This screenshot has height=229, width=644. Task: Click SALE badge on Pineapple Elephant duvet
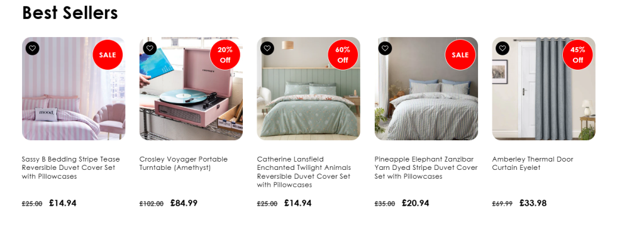click(460, 55)
